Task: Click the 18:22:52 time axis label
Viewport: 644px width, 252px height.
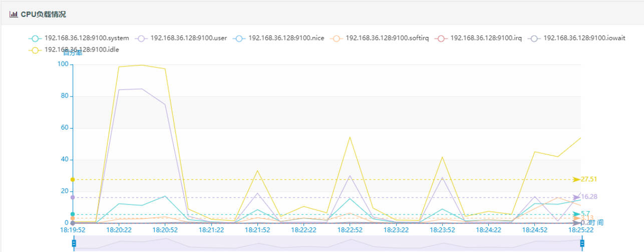Action: click(x=350, y=230)
